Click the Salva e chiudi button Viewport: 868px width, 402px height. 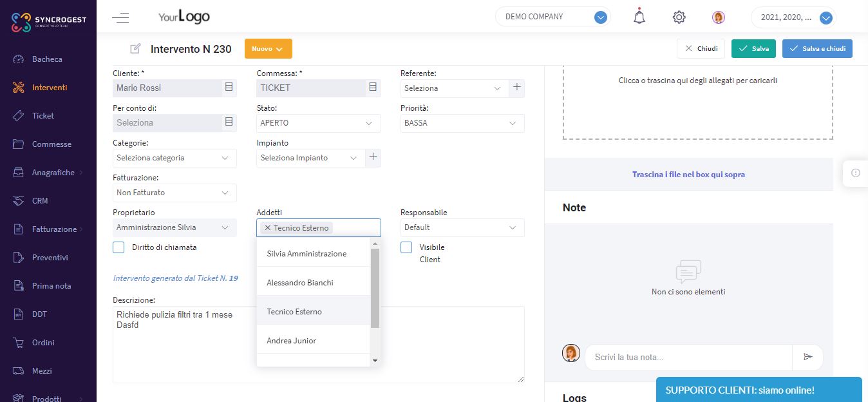tap(817, 48)
